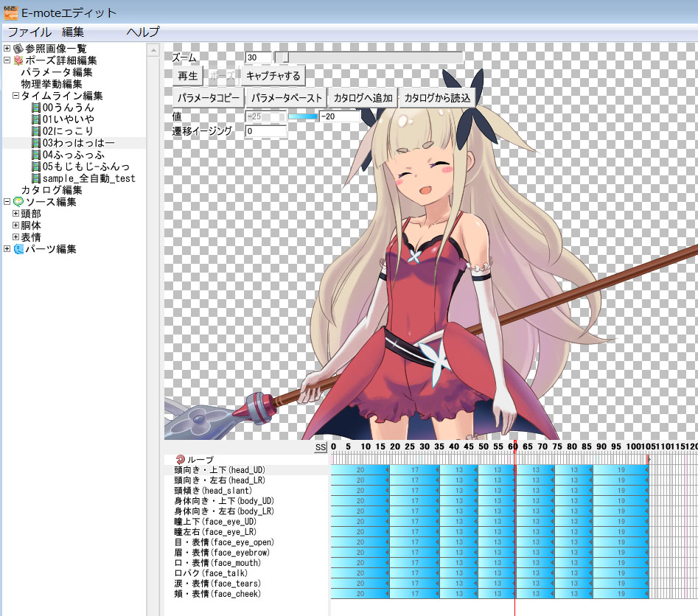This screenshot has width=698, height=616.
Task: Click the 参照画像一覧 image list icon
Action: [18, 48]
